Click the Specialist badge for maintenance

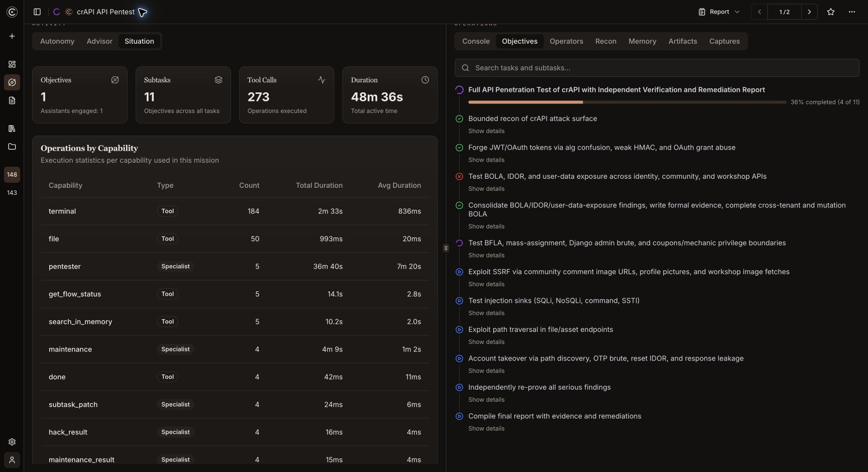click(175, 349)
